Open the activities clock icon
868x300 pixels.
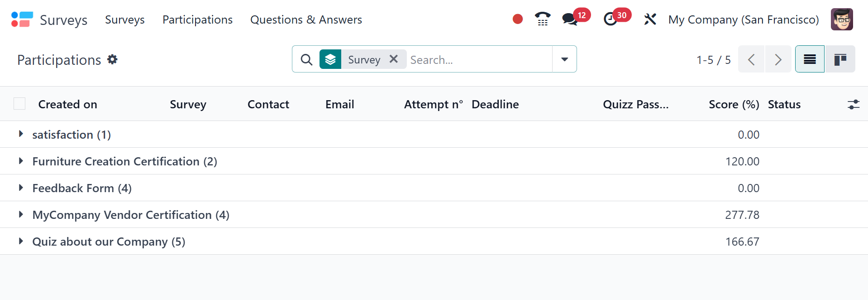click(610, 19)
